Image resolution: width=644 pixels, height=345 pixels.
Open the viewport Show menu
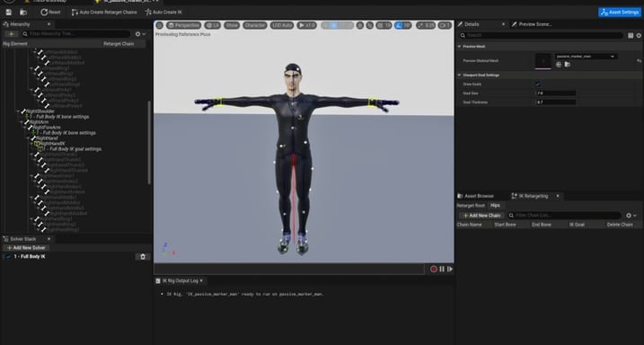point(232,25)
